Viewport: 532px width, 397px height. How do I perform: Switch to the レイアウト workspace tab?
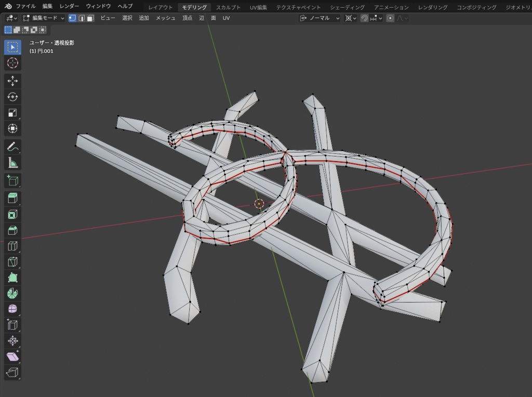(161, 7)
